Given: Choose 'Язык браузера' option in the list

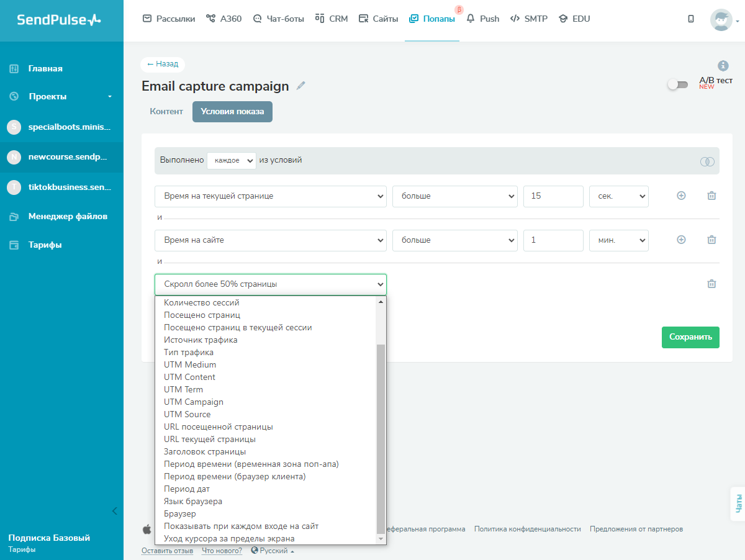Looking at the screenshot, I should (x=193, y=501).
